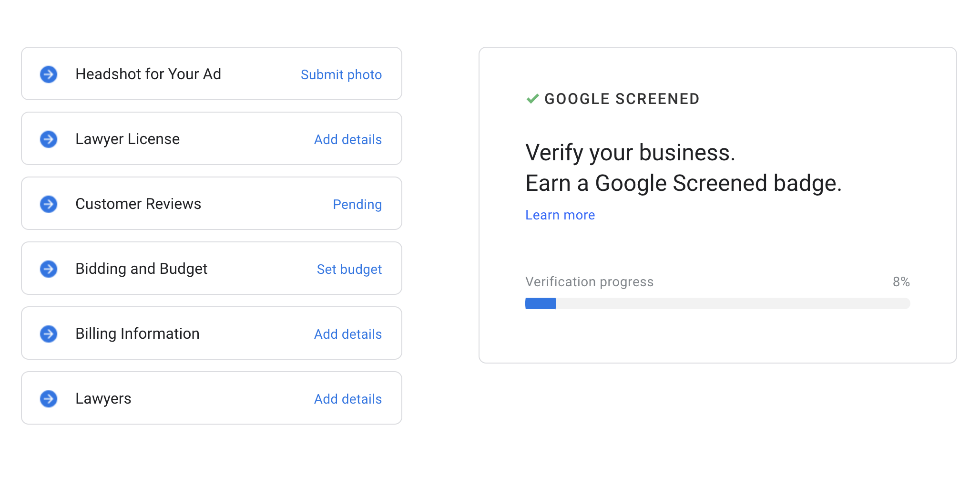This screenshot has height=479, width=980.
Task: Click the arrow icon beside Headshot for Your Ad
Action: pyautogui.click(x=49, y=74)
